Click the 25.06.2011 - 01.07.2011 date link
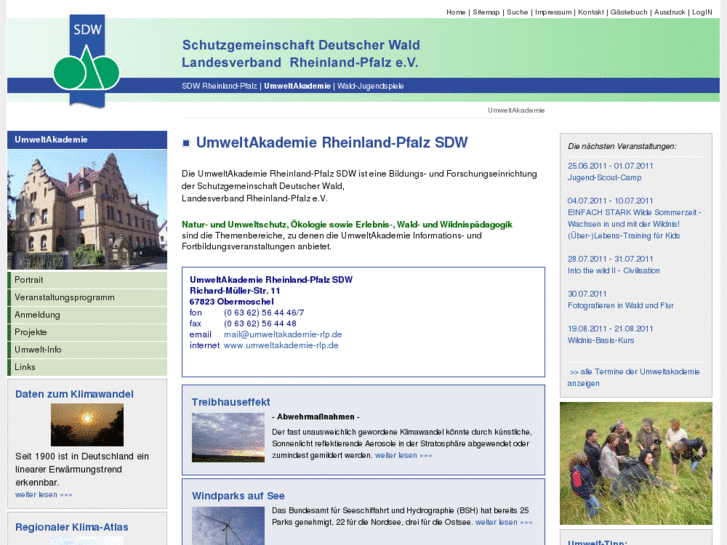The image size is (727, 545). pyautogui.click(x=610, y=166)
